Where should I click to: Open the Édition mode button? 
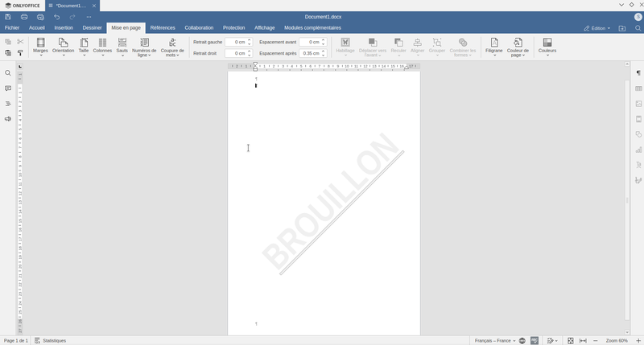597,28
